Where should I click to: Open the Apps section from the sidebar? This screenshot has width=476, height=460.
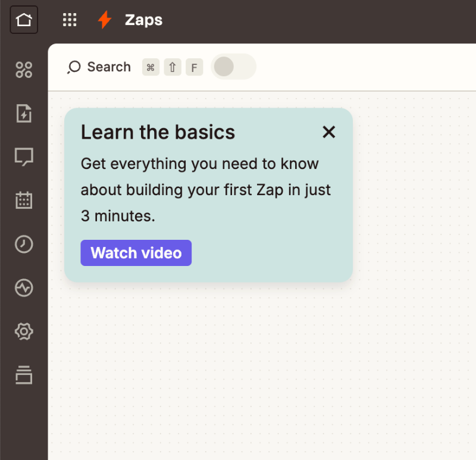[23, 70]
